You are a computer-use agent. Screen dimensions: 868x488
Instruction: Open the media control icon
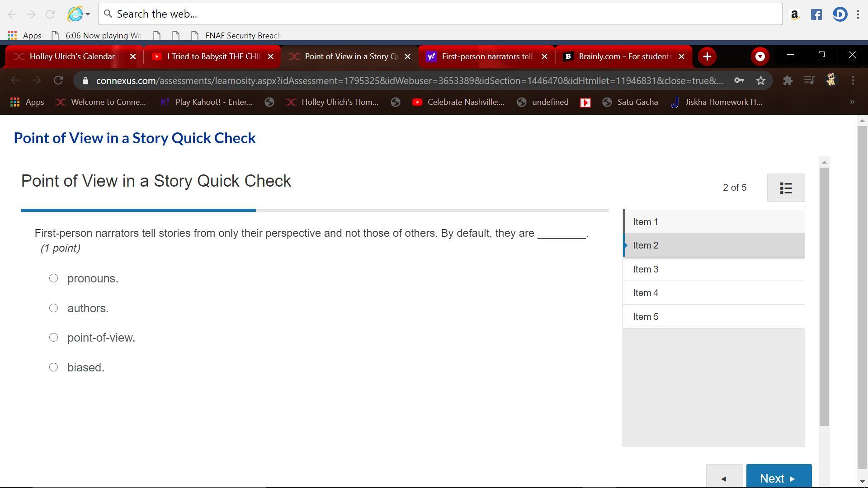(809, 80)
